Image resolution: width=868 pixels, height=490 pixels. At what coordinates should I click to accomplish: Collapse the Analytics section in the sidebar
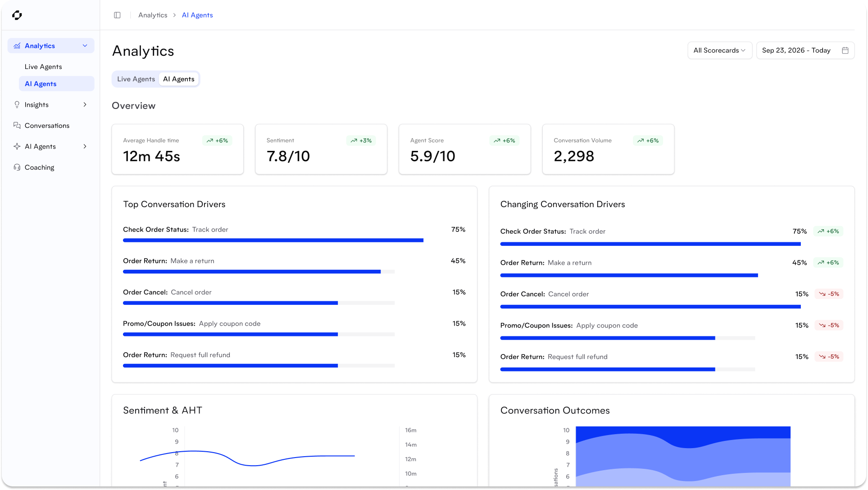point(85,45)
